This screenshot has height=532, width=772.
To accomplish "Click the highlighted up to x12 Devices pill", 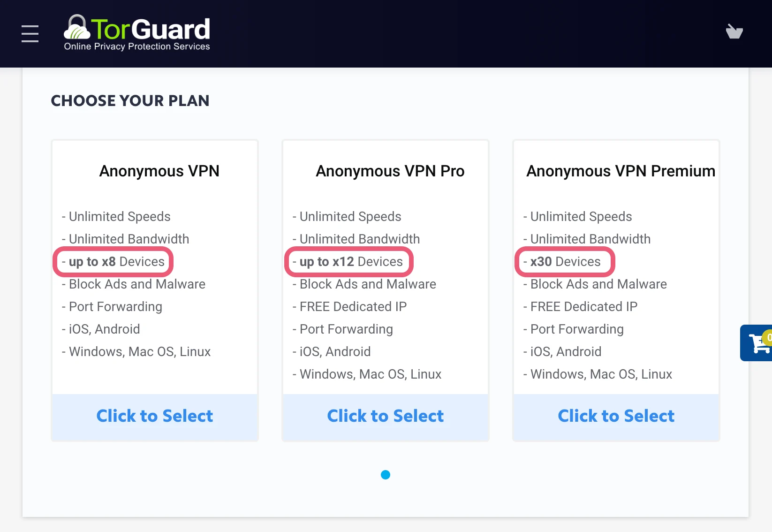I will [x=349, y=261].
